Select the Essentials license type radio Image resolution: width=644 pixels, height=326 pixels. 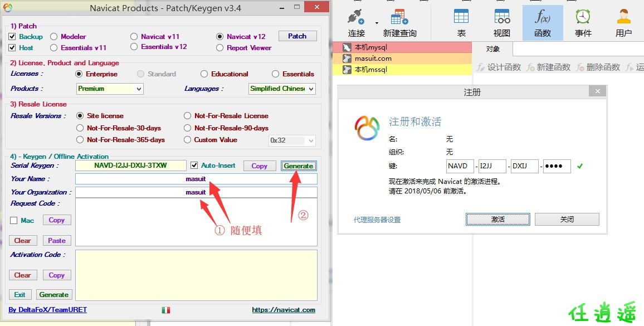click(x=276, y=74)
